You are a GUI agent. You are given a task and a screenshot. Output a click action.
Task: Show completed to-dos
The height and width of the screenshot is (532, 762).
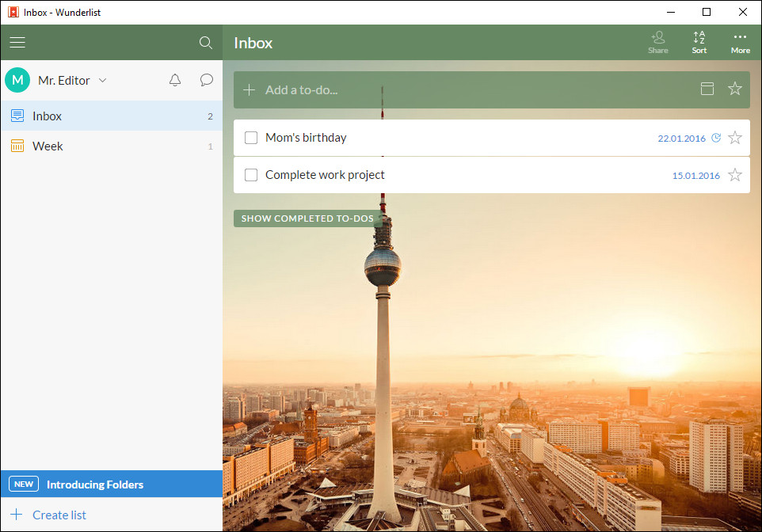[307, 218]
